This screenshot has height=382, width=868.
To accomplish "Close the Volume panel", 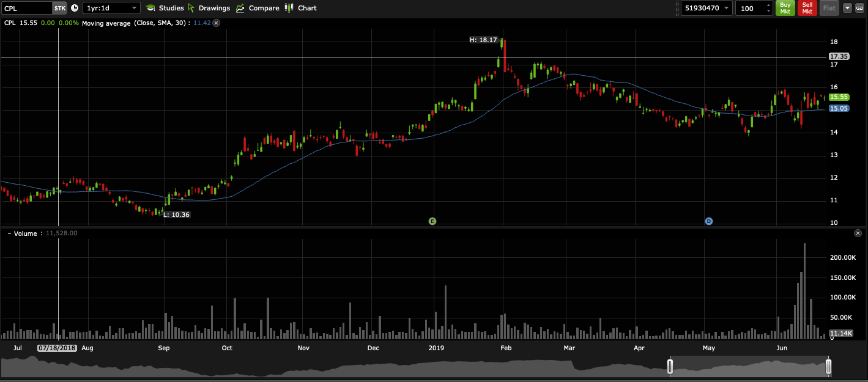I will tap(858, 233).
